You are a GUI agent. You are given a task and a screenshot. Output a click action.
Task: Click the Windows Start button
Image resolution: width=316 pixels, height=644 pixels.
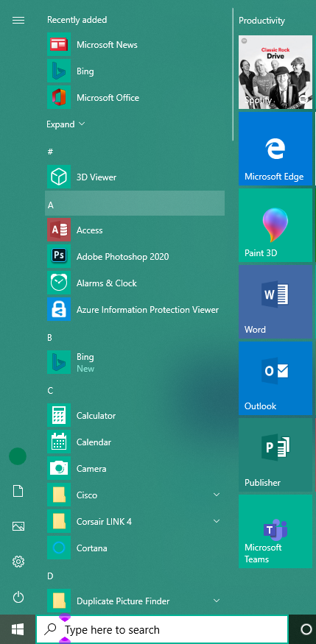(18, 629)
